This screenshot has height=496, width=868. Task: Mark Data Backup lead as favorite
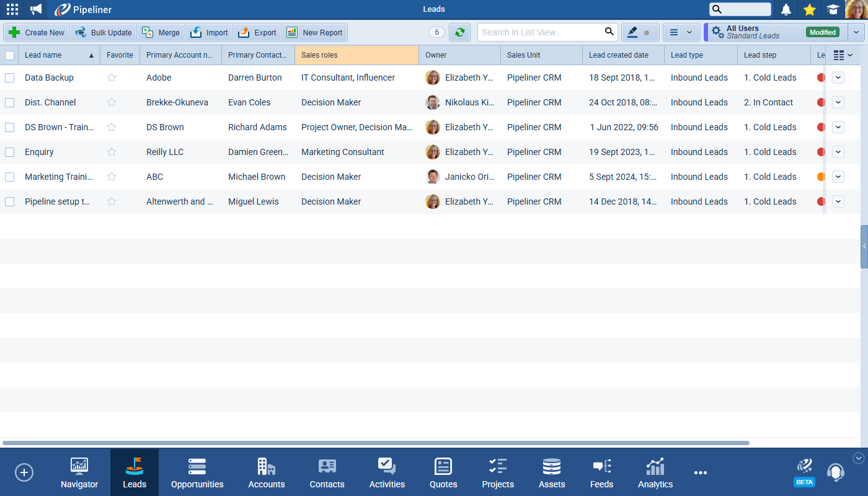tap(112, 77)
